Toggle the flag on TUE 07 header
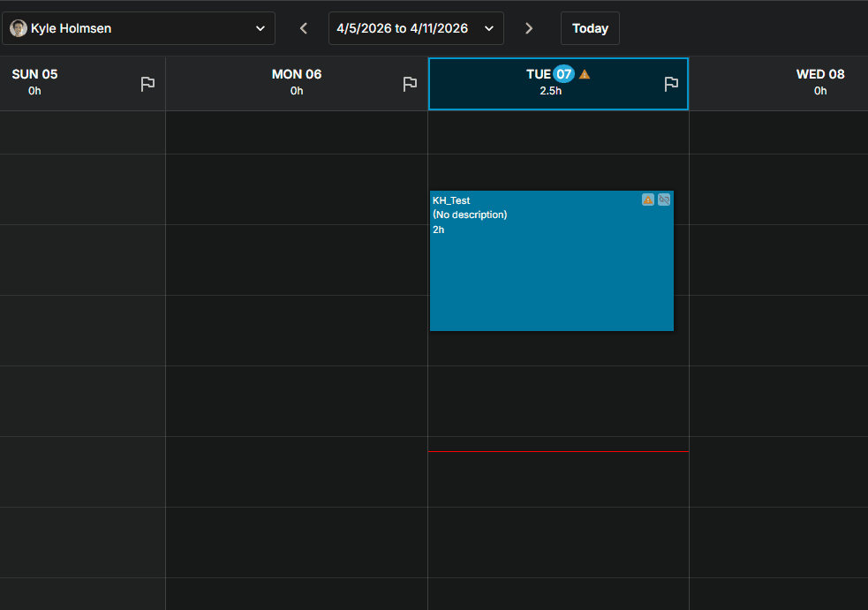868x610 pixels. coord(671,84)
